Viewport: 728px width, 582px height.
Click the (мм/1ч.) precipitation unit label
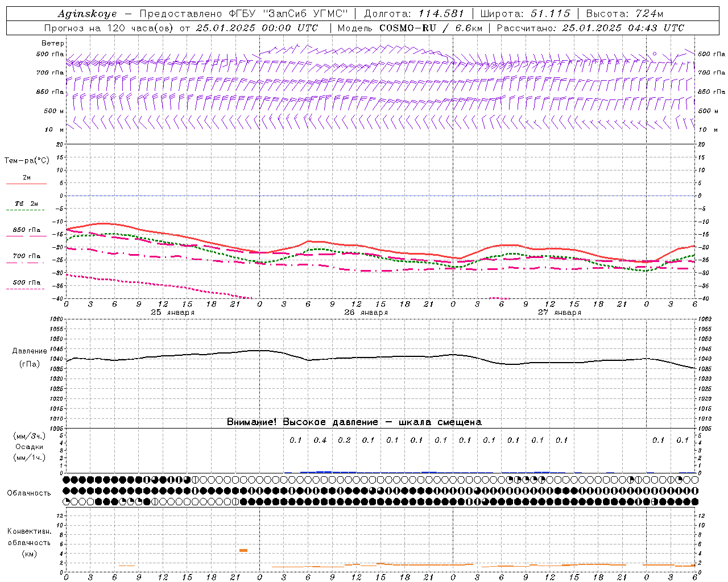tap(30, 458)
